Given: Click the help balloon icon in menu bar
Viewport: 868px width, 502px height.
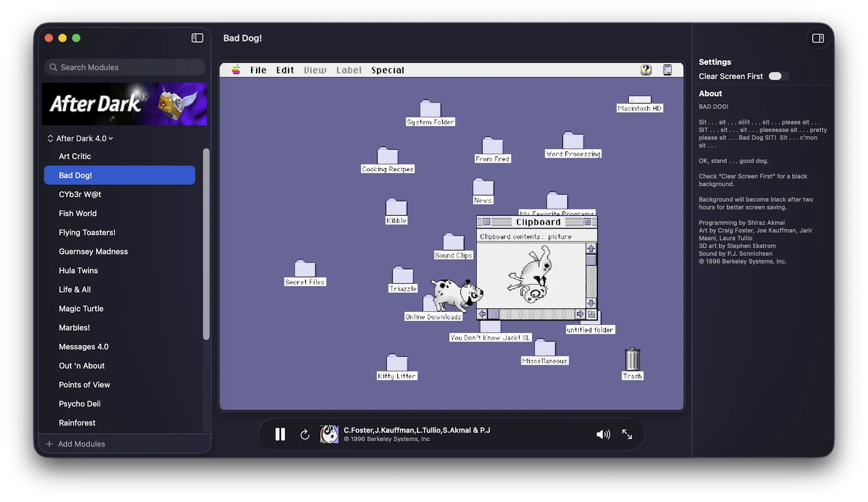Looking at the screenshot, I should [x=646, y=70].
